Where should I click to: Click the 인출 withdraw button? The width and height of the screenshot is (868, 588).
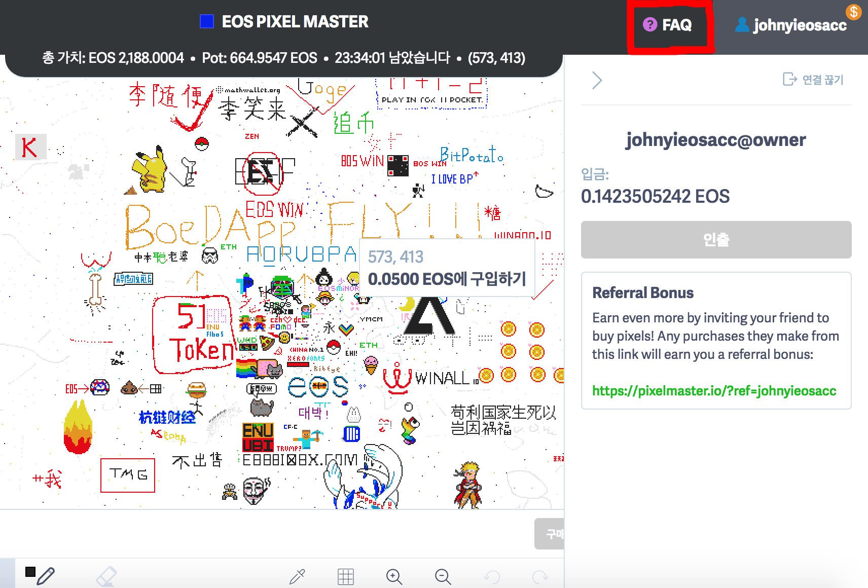click(716, 240)
